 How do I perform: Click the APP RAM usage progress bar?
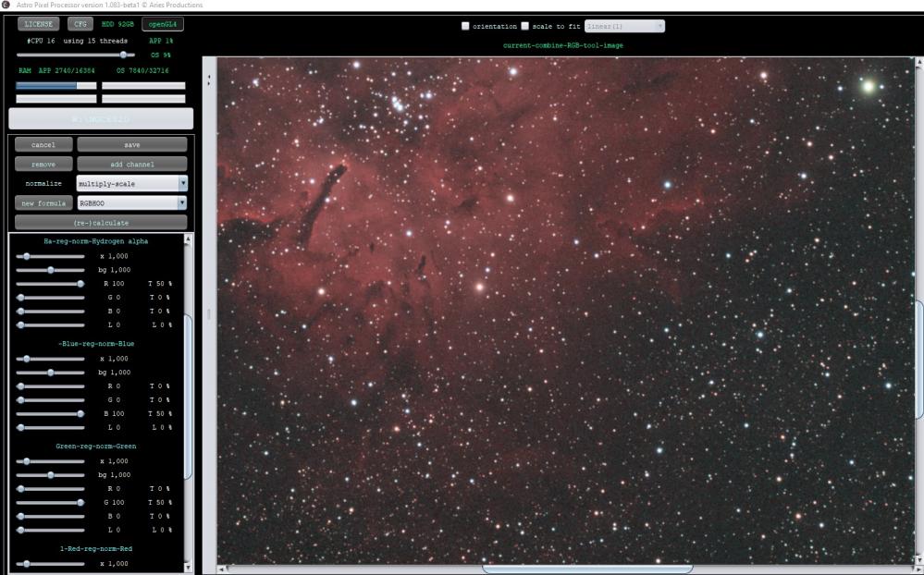(x=56, y=85)
